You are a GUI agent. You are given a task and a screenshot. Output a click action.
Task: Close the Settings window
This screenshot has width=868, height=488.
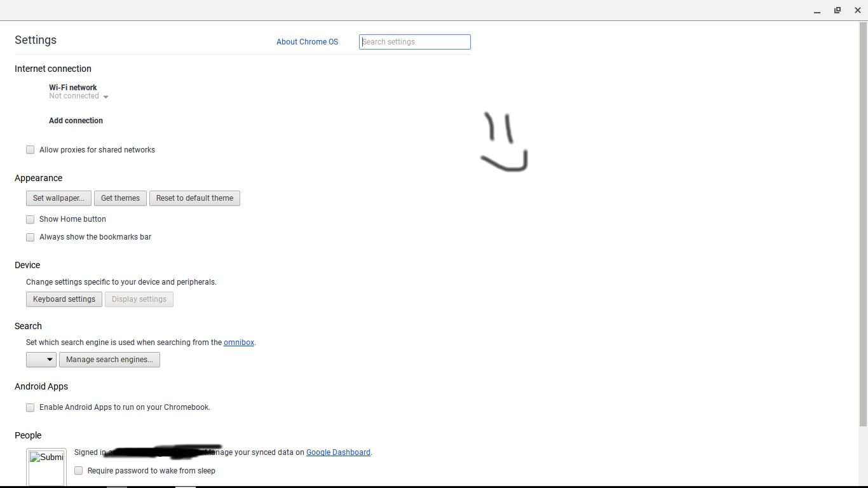click(x=857, y=10)
